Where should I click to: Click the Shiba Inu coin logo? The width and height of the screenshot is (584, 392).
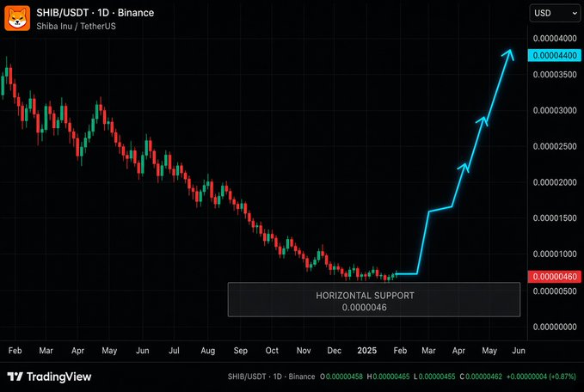pos(17,18)
